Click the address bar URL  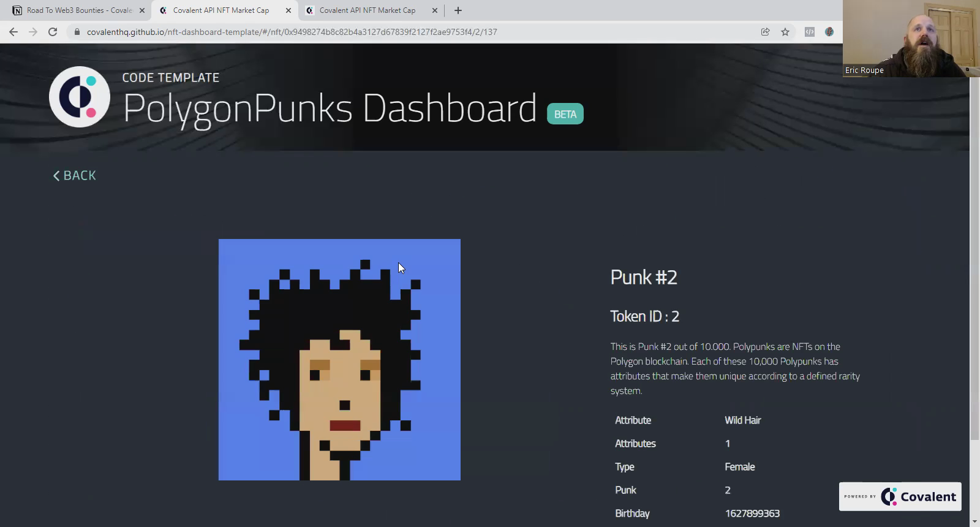tap(292, 32)
